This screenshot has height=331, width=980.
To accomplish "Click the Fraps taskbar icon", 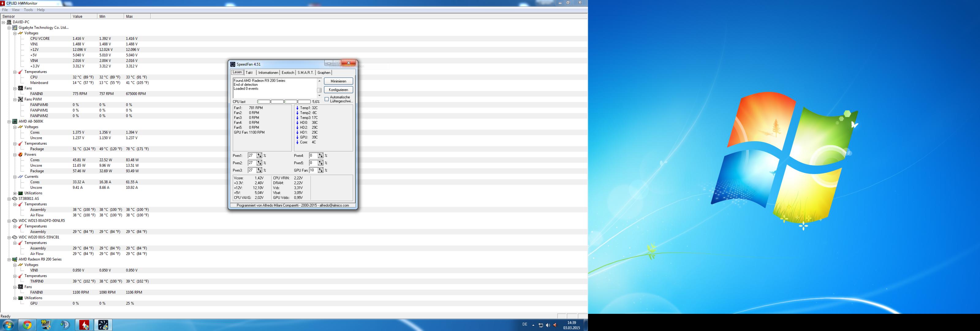I will (46, 325).
